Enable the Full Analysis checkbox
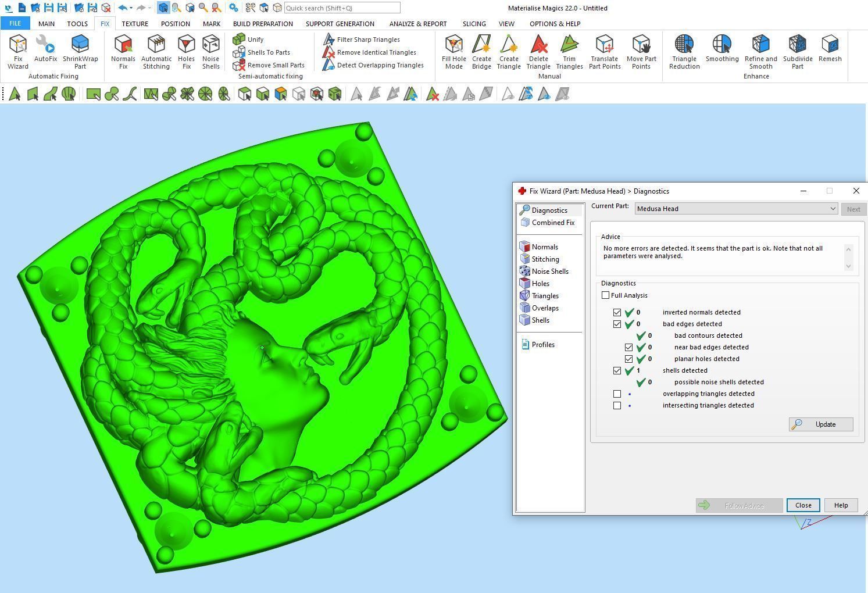The image size is (868, 593). pyautogui.click(x=605, y=295)
